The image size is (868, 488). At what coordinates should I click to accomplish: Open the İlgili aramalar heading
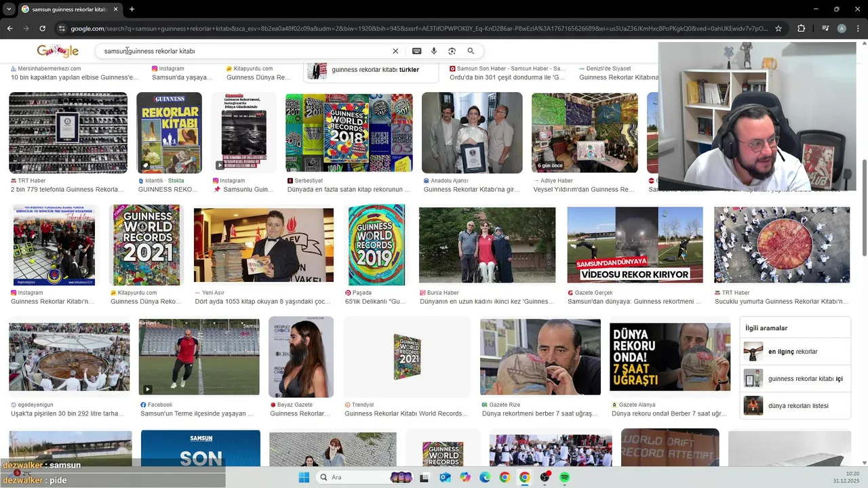pyautogui.click(x=766, y=328)
